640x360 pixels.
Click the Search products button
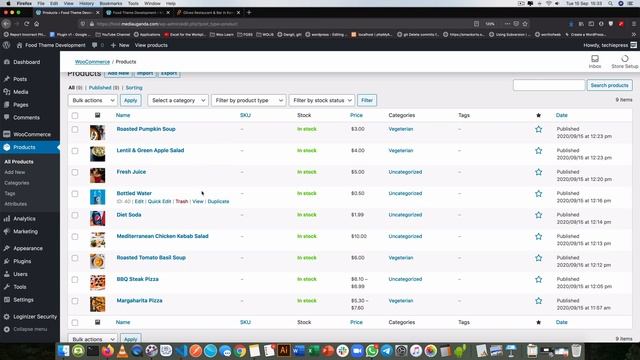point(609,85)
